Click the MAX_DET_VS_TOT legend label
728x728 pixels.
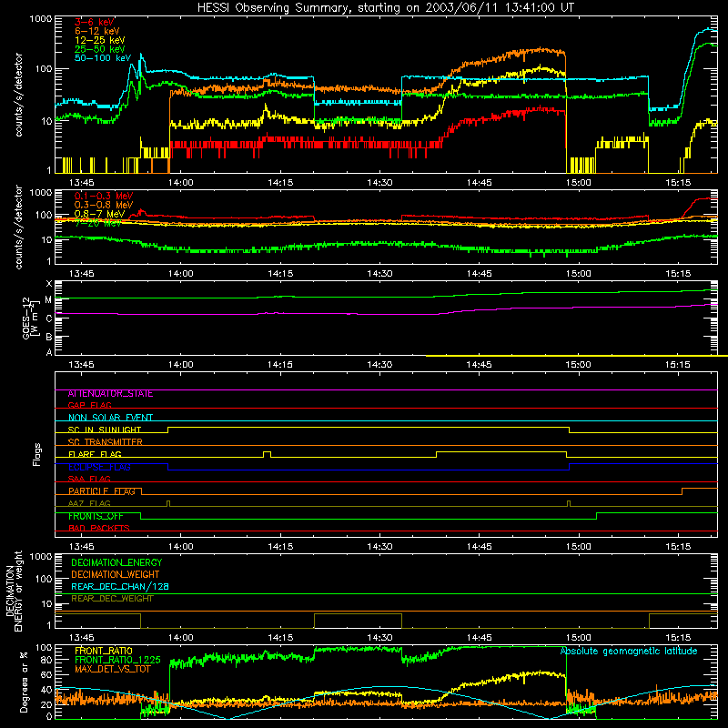[112, 669]
